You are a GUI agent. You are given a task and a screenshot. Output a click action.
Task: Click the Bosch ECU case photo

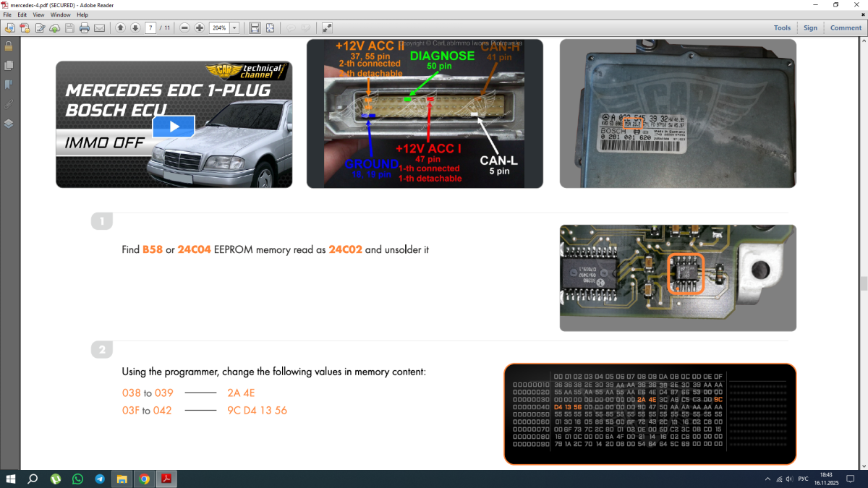click(x=678, y=114)
